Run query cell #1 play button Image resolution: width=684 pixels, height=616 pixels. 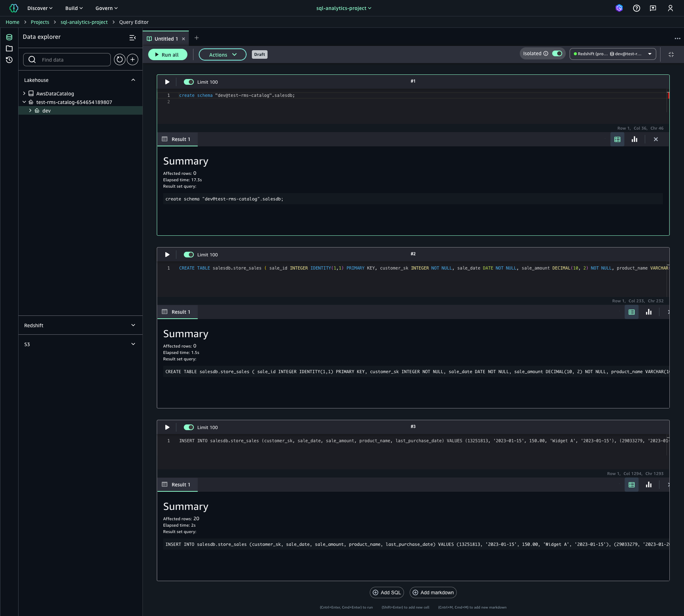point(167,82)
